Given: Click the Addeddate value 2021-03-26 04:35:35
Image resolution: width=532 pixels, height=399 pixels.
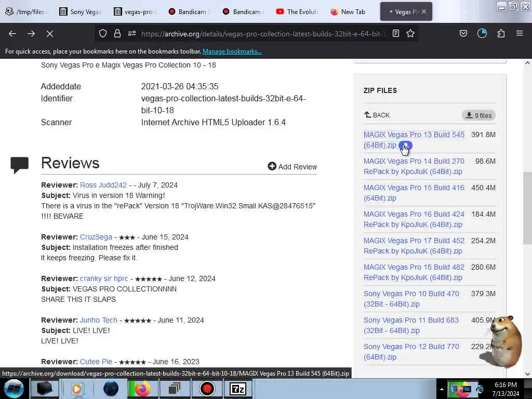Looking at the screenshot, I should point(179,87).
